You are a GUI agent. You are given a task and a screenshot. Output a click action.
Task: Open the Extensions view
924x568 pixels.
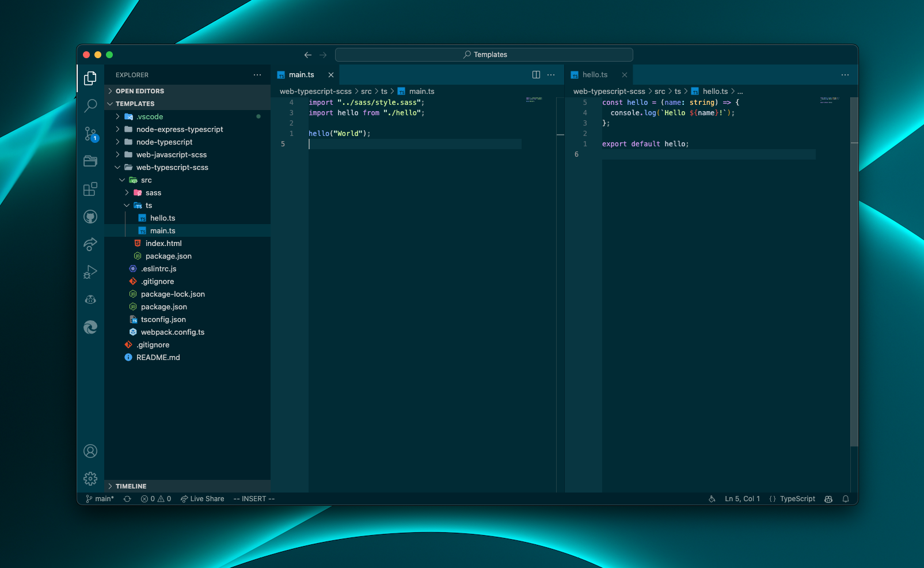coord(90,189)
